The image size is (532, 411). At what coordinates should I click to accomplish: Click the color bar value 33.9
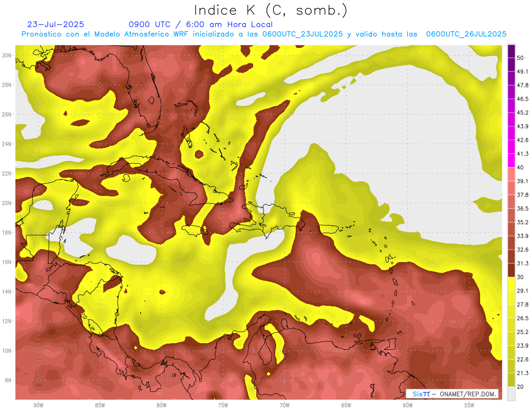523,236
